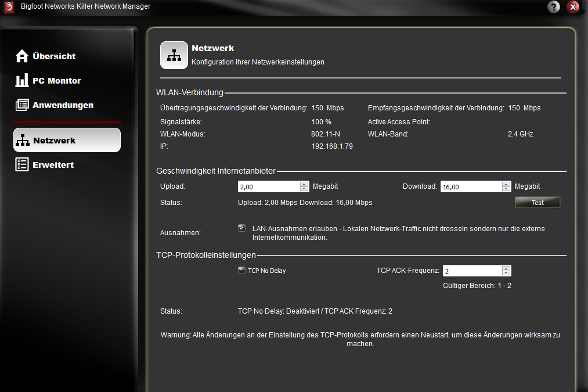Click the TCP-Protokolleinstellungen heading
588x392 pixels.
tap(206, 255)
